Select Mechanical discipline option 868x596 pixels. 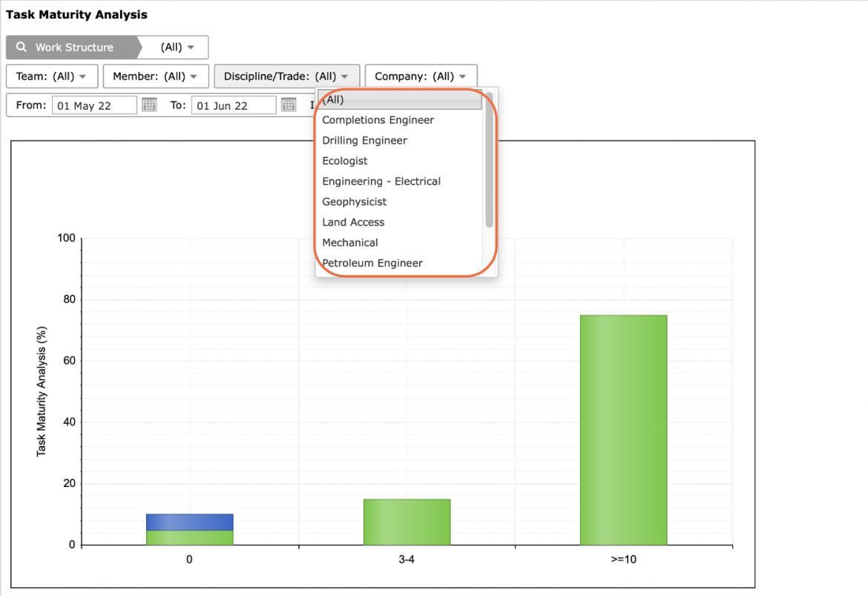tap(400, 243)
